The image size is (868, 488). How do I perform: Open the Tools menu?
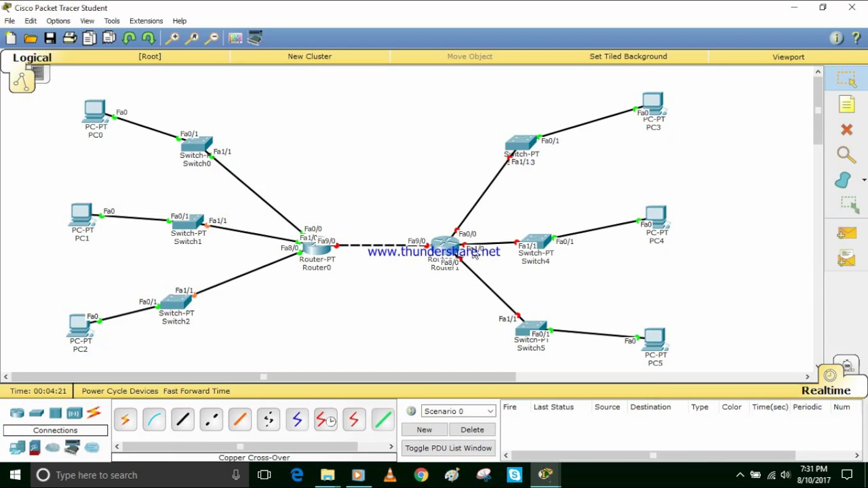pos(112,21)
